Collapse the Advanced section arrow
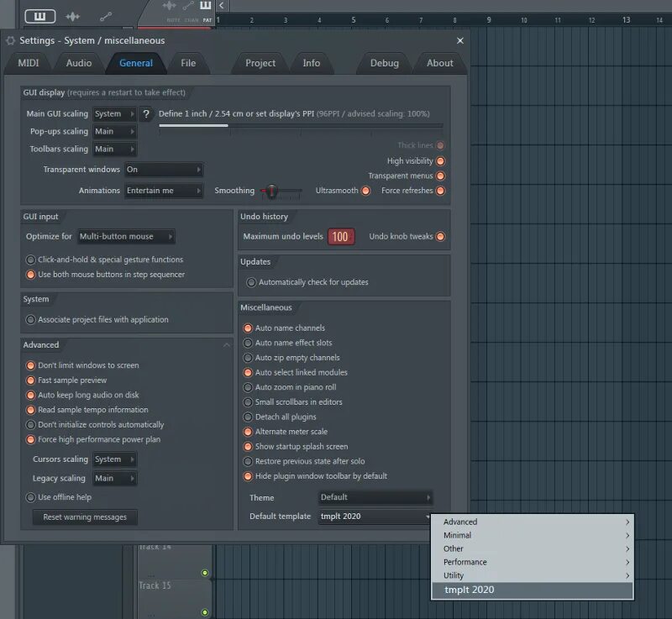The height and width of the screenshot is (619, 672). coord(227,345)
